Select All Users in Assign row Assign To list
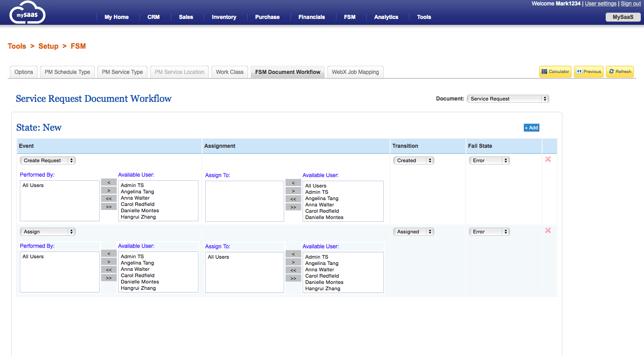This screenshot has width=644, height=356. pos(218,257)
